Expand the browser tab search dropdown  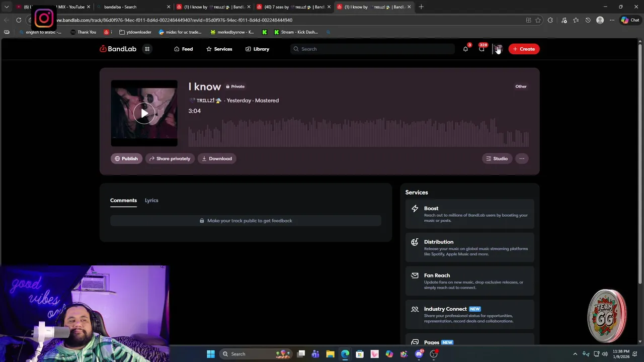(7, 7)
